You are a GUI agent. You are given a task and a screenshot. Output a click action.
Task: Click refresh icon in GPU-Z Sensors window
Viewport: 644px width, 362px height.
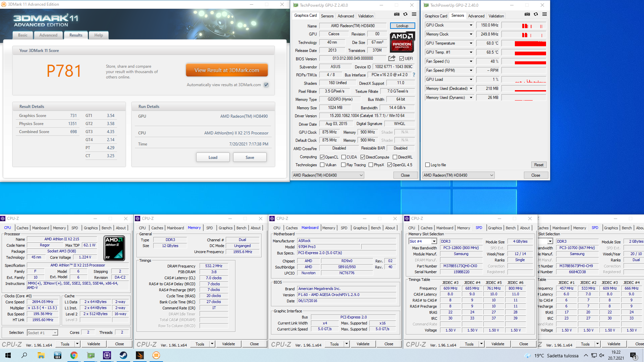(536, 14)
